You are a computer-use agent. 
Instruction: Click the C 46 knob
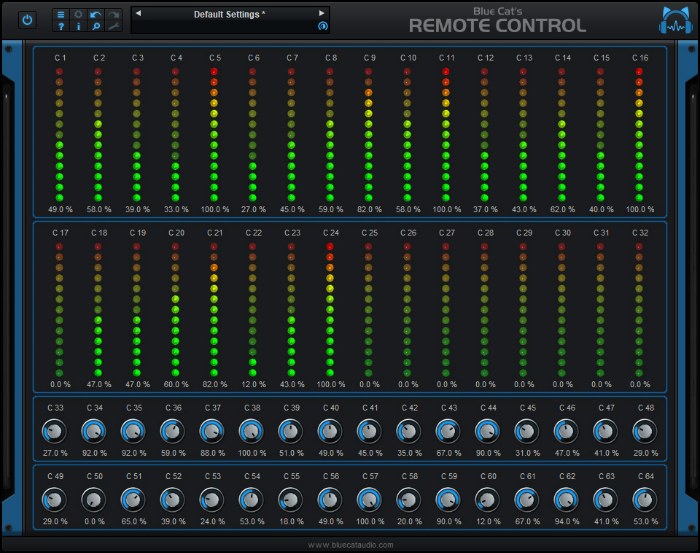(566, 431)
